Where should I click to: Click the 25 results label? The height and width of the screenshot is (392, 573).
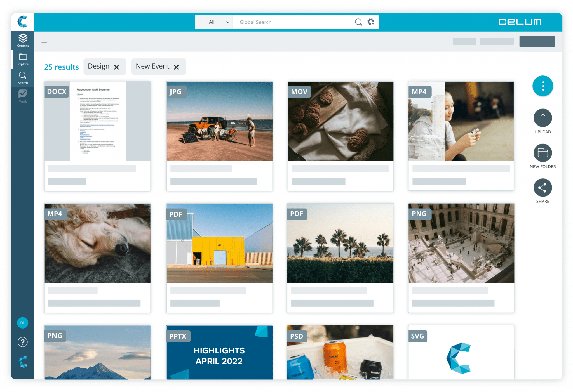[61, 67]
